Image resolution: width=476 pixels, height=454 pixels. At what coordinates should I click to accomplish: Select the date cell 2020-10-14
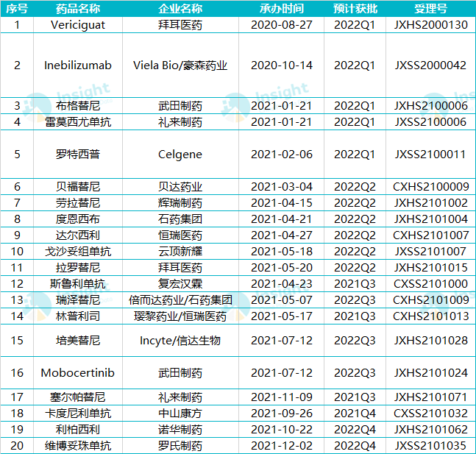pos(282,65)
